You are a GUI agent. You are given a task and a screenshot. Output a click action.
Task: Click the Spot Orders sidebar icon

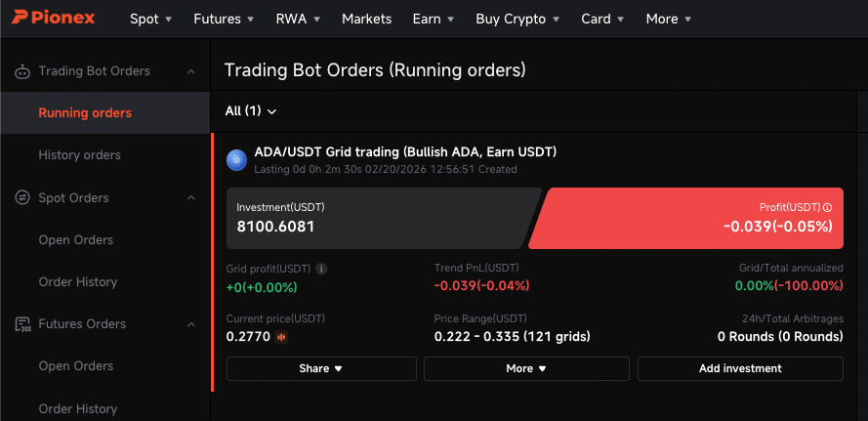(x=21, y=198)
